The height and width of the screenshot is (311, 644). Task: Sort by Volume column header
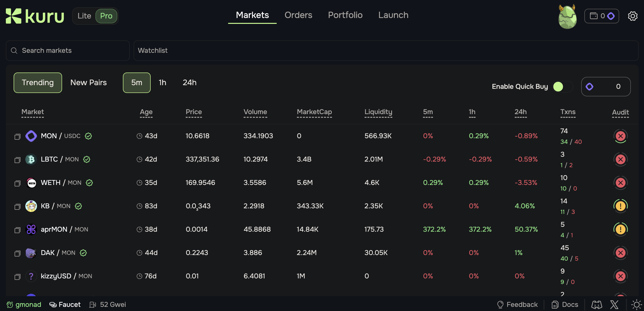click(x=255, y=112)
